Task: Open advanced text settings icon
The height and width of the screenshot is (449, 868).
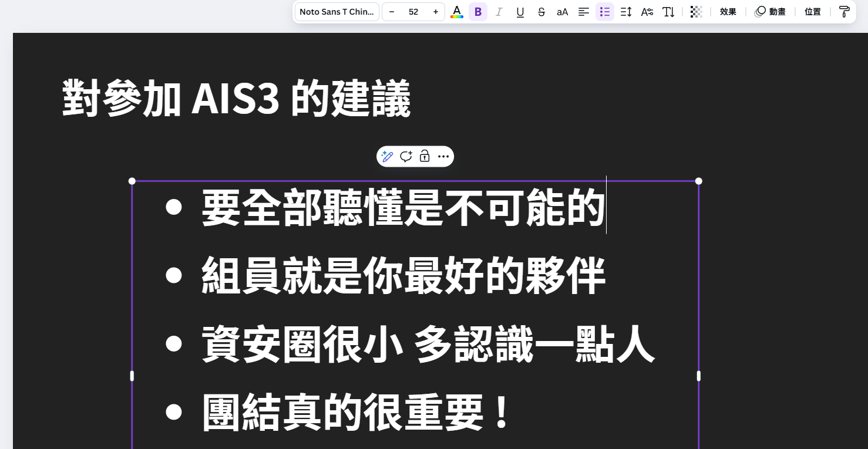Action: (647, 12)
